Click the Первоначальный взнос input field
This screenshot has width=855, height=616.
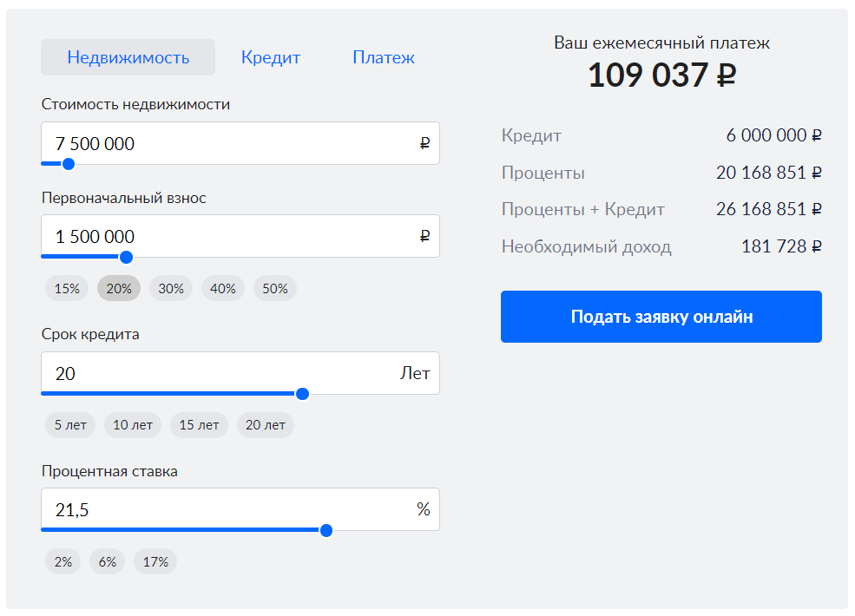[230, 237]
